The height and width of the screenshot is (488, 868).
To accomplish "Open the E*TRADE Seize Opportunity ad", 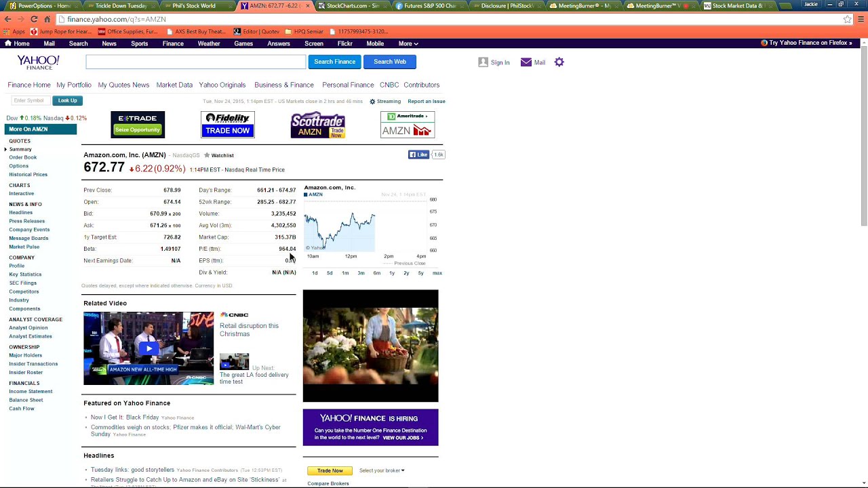I will pos(138,125).
